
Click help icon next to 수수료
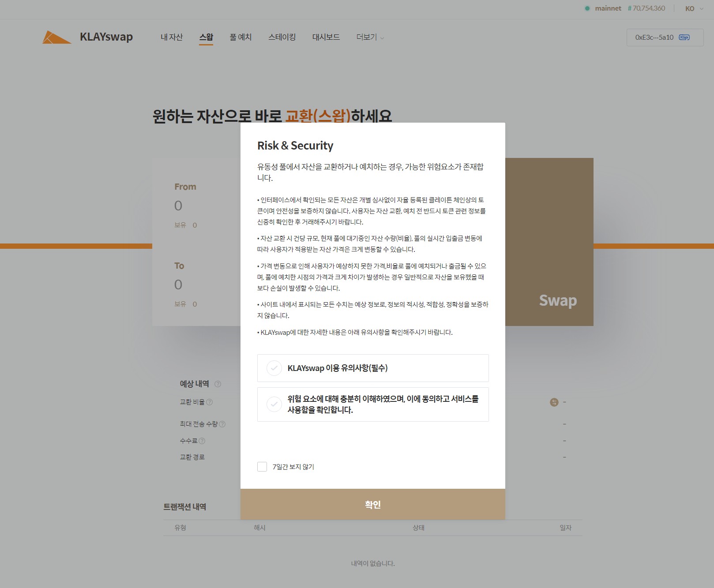pyautogui.click(x=202, y=441)
